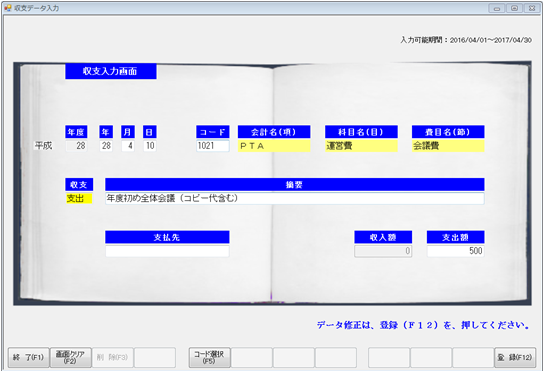544x372 pixels.
Task: Click the app icon in title bar
Action: [x=8, y=8]
